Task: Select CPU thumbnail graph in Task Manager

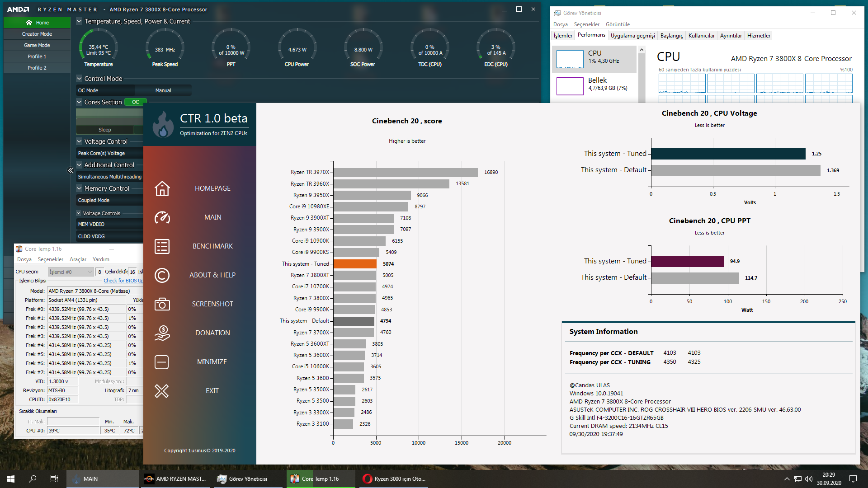Action: [x=570, y=59]
